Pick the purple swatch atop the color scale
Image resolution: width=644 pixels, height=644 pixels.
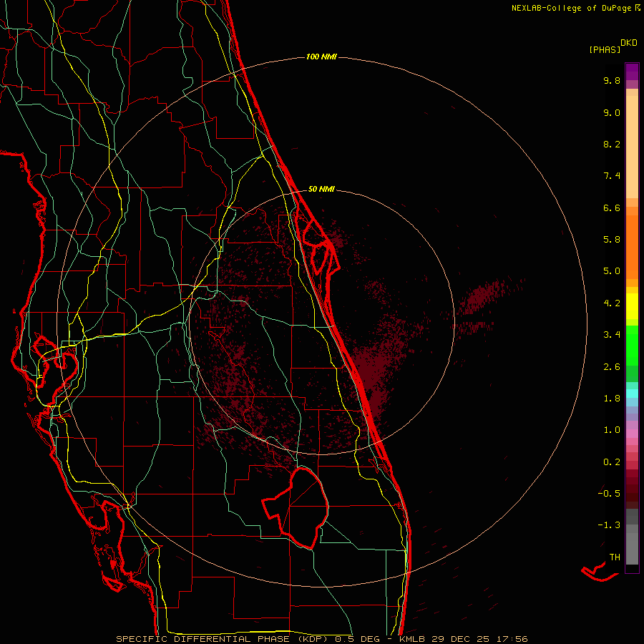(632, 70)
